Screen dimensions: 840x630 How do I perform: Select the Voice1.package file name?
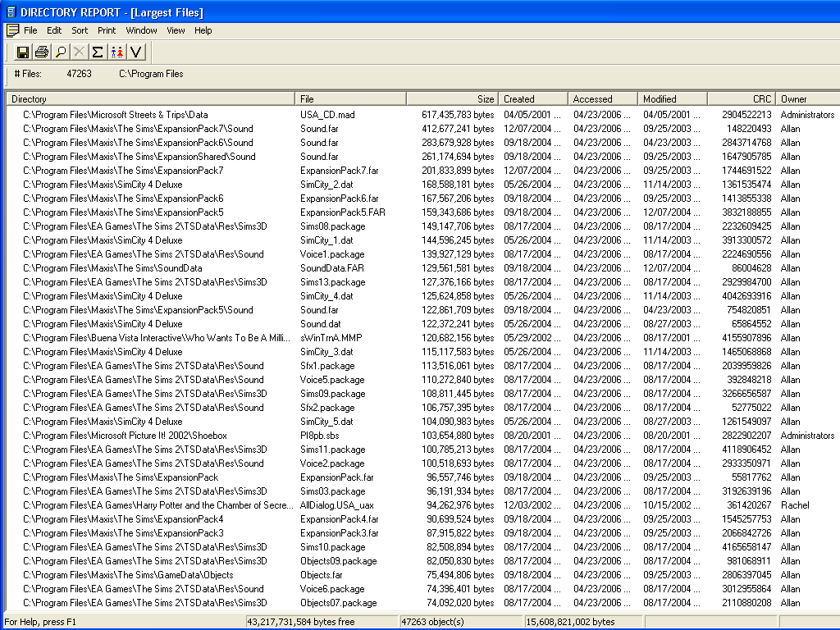point(332,254)
